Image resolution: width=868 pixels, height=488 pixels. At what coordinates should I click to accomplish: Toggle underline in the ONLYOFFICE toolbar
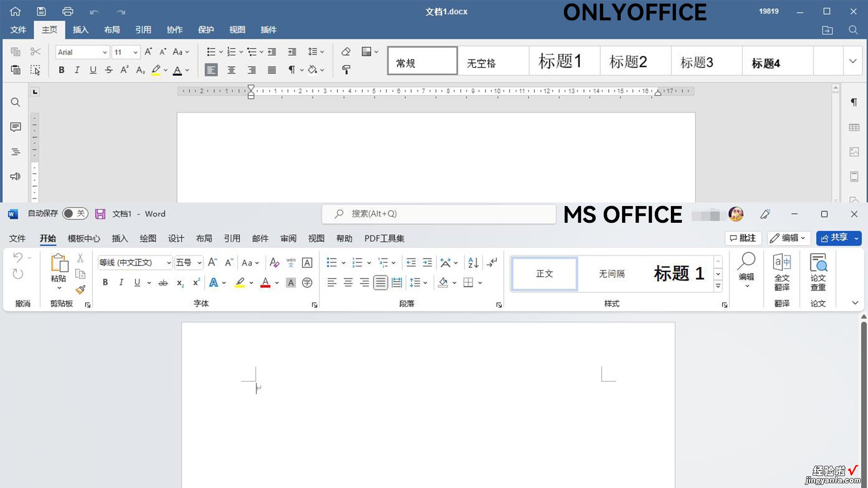click(93, 70)
